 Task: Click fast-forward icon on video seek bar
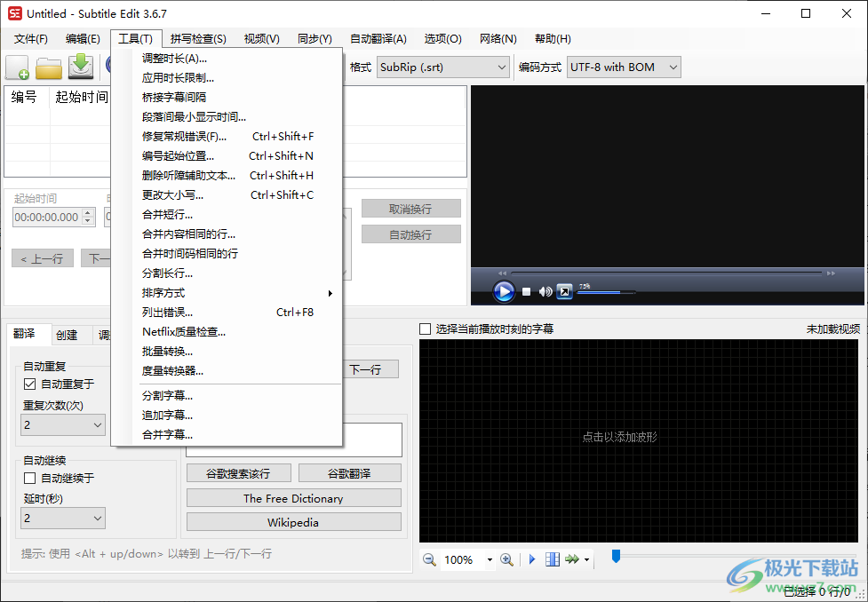[x=831, y=273]
